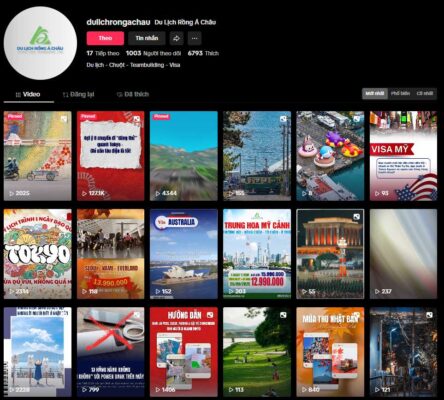Follow the account with the Theo button
Viewport: 444px width, 400px height.
pyautogui.click(x=105, y=38)
